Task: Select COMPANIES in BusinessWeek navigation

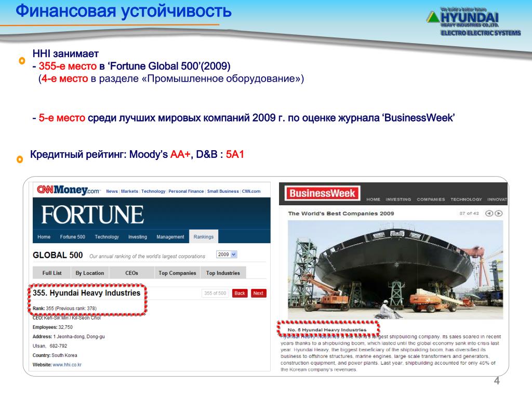Action: tap(431, 199)
